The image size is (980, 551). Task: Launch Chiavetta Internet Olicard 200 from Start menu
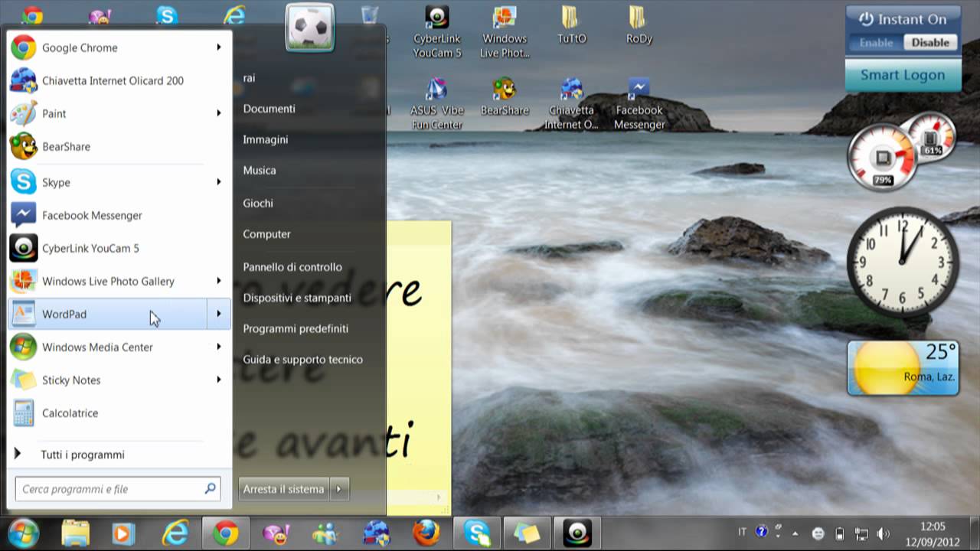tap(119, 80)
